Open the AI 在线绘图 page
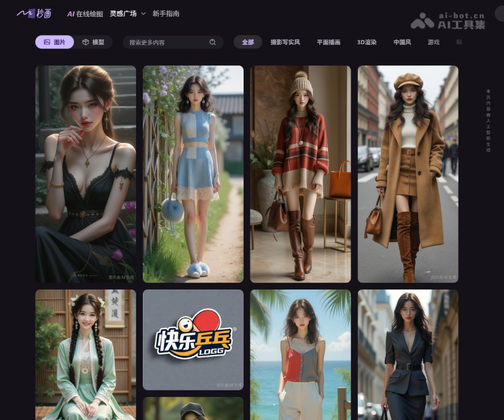Viewport: 504px width, 420px height. [85, 14]
